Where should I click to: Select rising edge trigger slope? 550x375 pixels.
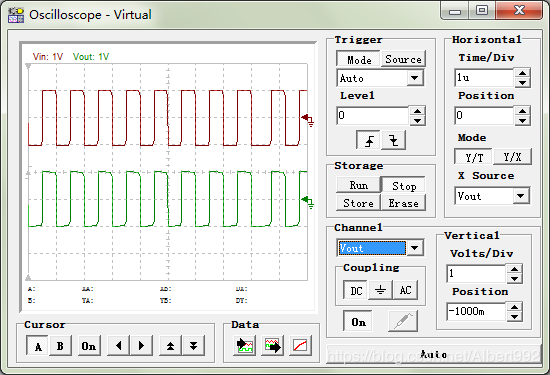click(368, 140)
